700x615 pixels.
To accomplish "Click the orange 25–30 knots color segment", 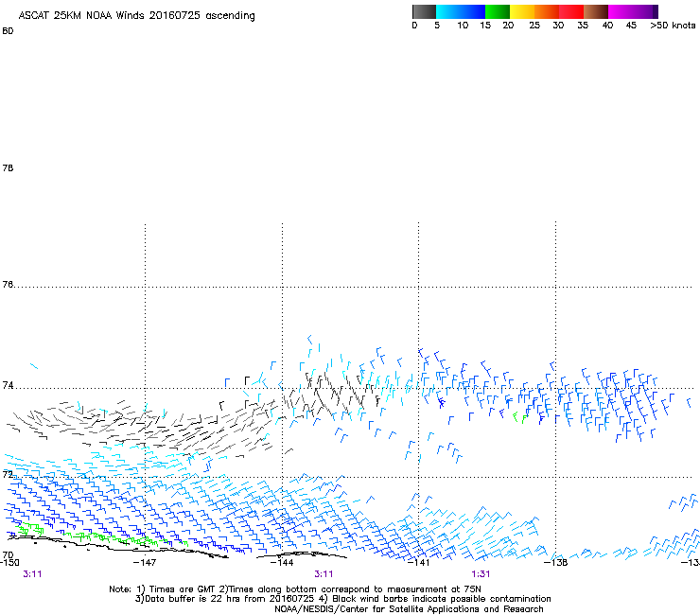I will [547, 11].
